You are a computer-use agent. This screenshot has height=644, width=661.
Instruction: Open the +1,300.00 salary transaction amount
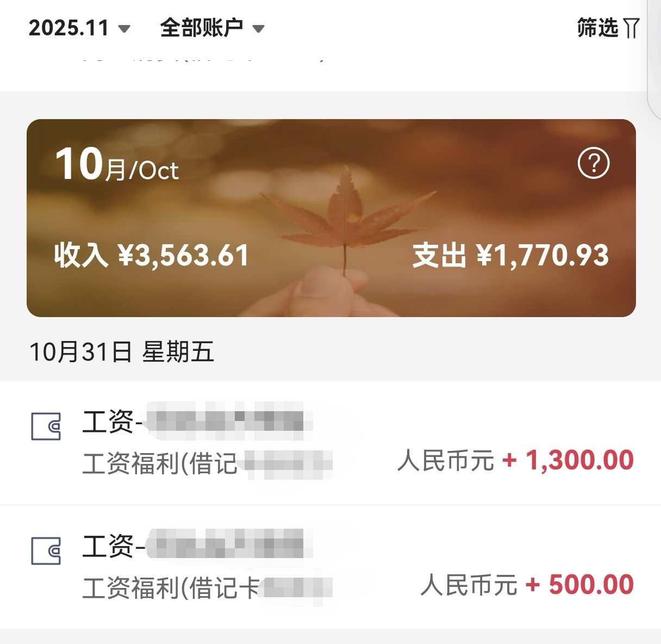click(568, 460)
